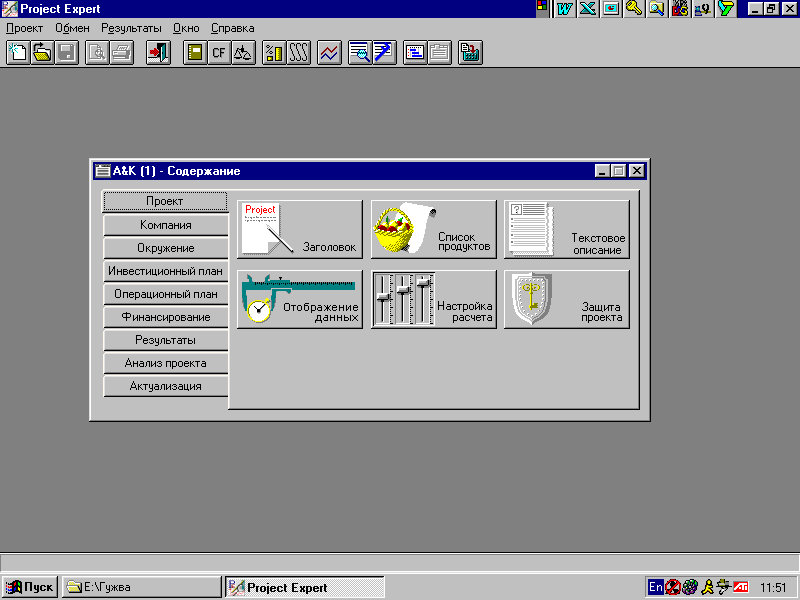Click the Exit door toolbar icon
Viewport: 800px width, 600px height.
click(158, 53)
